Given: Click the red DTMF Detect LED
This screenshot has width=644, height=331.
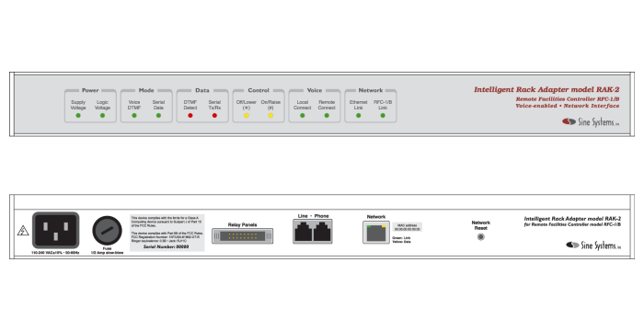Looking at the screenshot, I should 190,116.
